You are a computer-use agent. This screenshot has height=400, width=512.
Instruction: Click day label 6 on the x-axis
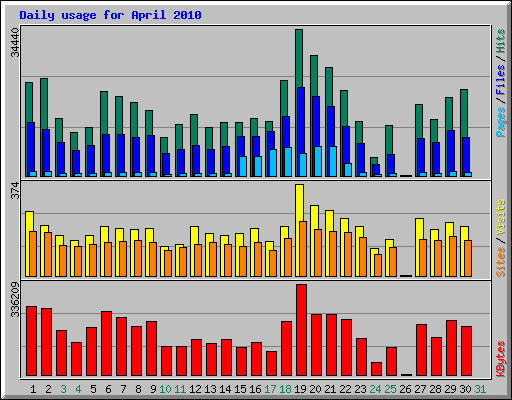pyautogui.click(x=108, y=389)
